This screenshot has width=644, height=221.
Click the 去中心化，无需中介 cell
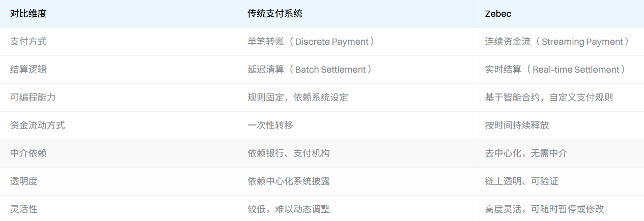[526, 153]
